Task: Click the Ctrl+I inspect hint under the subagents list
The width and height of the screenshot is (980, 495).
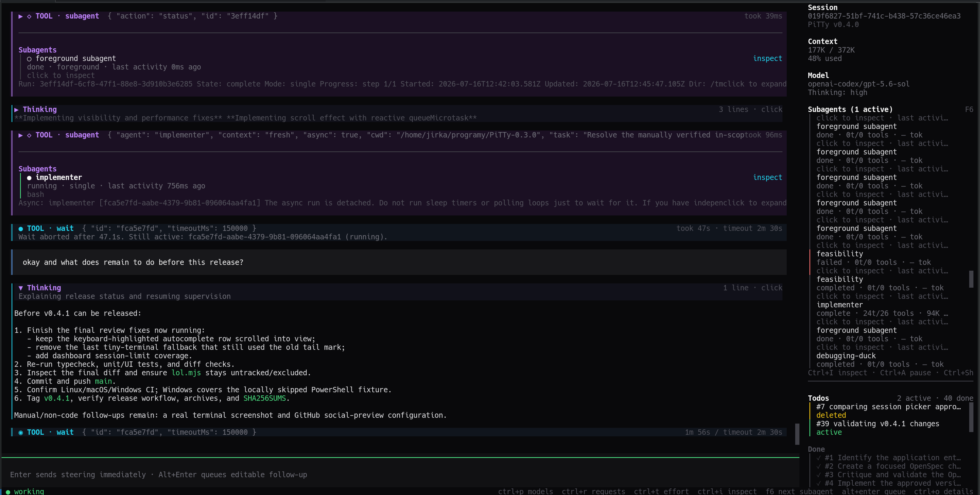Action: [x=837, y=373]
